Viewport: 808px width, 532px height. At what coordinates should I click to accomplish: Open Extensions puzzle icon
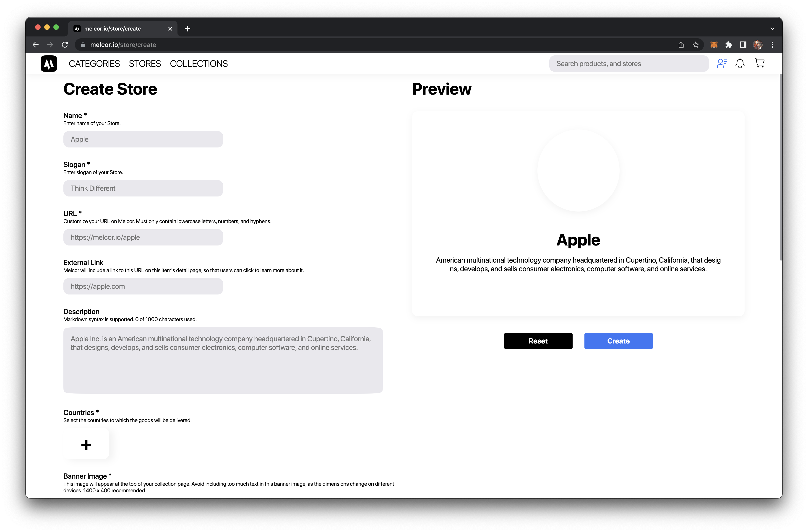pyautogui.click(x=728, y=45)
